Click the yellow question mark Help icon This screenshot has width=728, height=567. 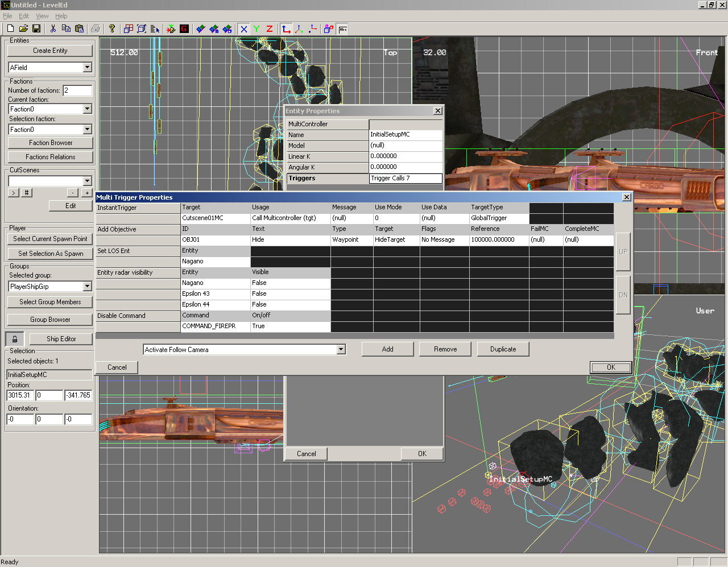point(112,29)
